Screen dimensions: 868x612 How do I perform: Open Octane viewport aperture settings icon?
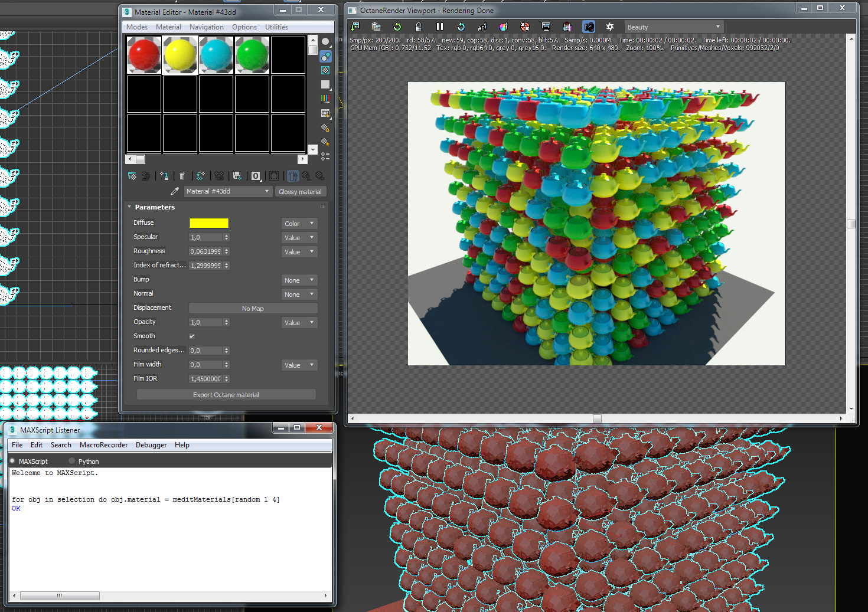[610, 27]
